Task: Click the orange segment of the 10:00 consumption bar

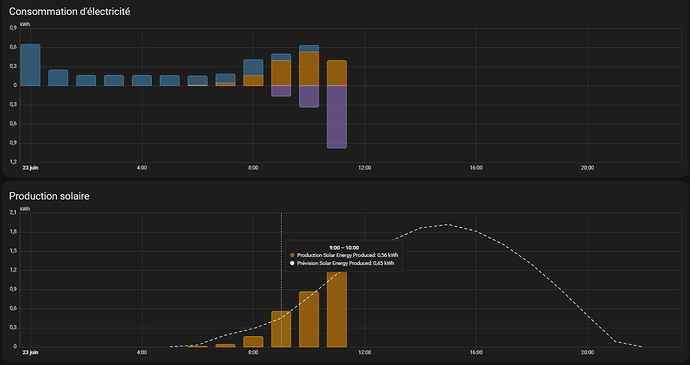Action: tap(309, 69)
